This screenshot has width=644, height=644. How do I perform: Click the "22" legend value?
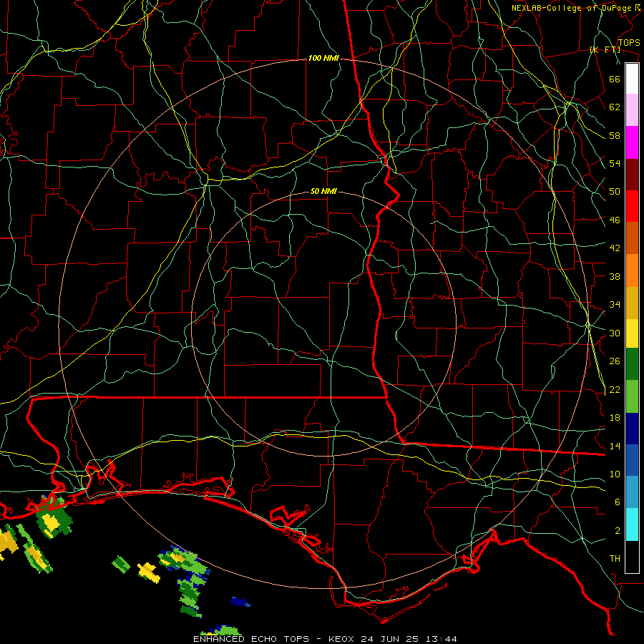pyautogui.click(x=615, y=390)
